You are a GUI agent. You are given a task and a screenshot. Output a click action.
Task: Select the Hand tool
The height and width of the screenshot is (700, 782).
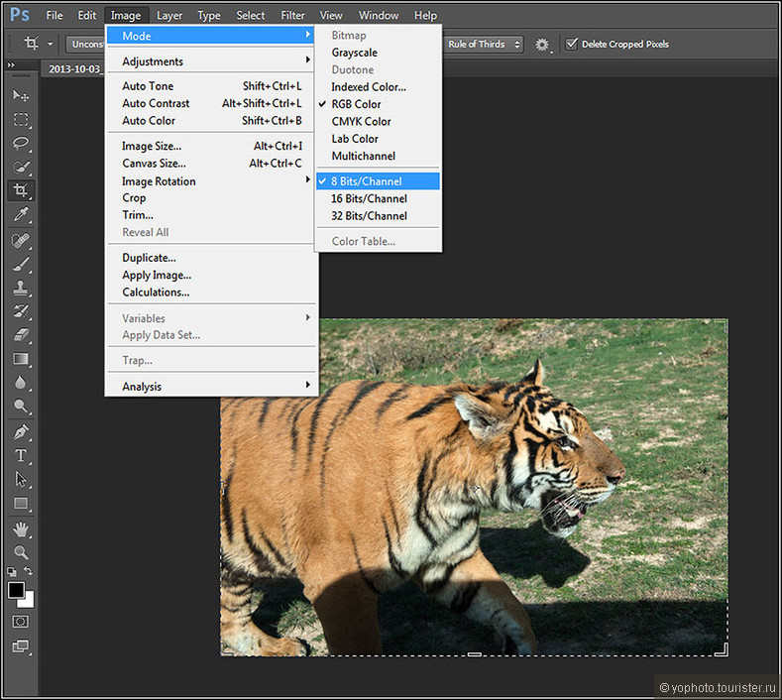click(21, 528)
